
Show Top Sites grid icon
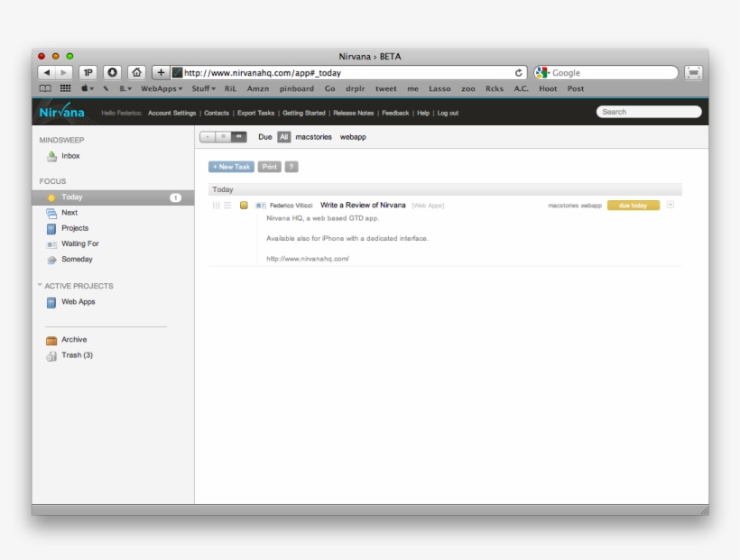(66, 88)
